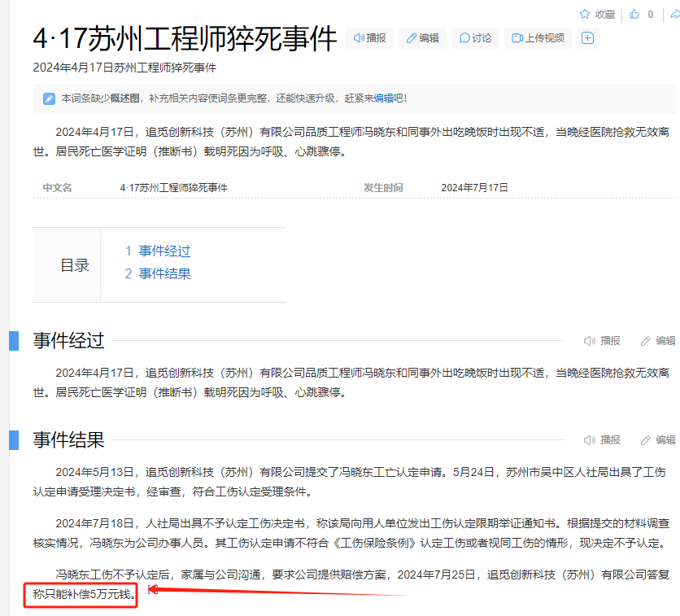Expand the plus icon after 上传视频

588,38
